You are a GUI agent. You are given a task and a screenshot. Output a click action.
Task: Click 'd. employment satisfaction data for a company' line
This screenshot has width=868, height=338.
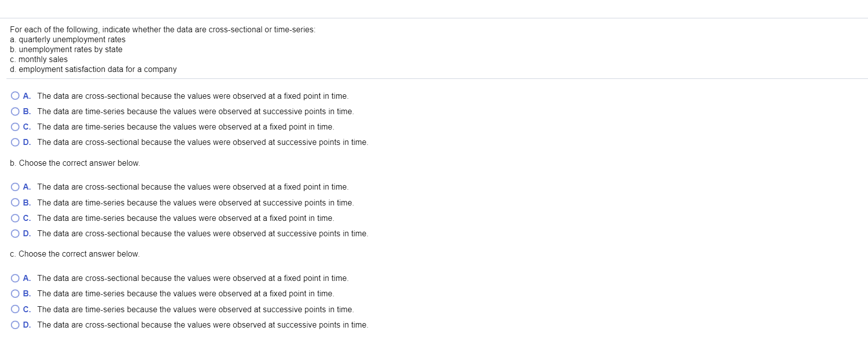click(x=93, y=69)
